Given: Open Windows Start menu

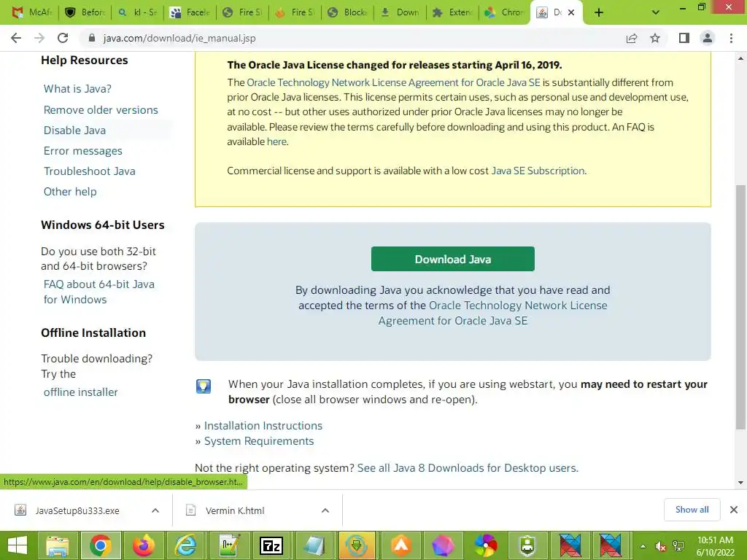Looking at the screenshot, I should (18, 545).
